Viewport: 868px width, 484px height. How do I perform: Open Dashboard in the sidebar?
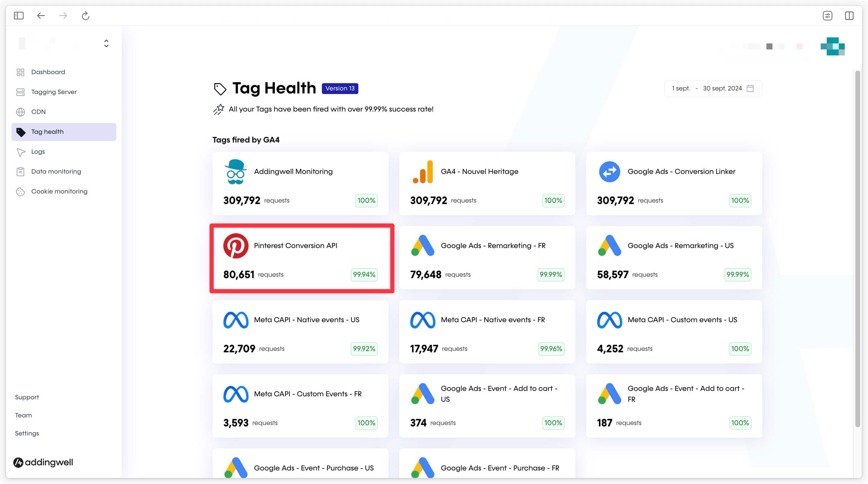coord(64,72)
